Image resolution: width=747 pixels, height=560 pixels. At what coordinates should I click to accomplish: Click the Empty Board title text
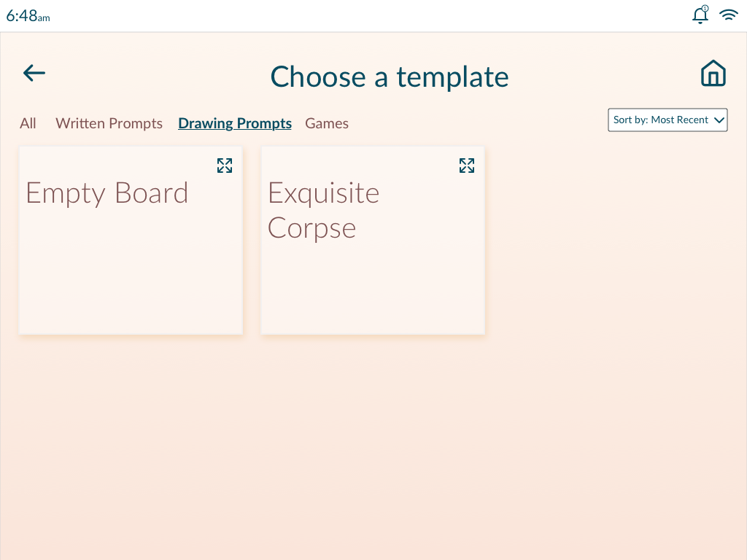(107, 193)
